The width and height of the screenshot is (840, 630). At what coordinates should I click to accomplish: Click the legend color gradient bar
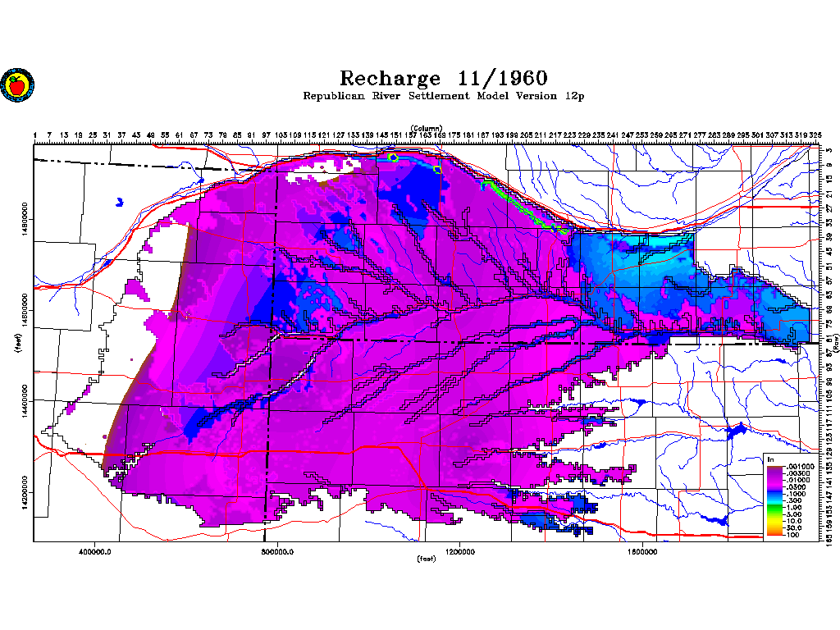point(775,500)
